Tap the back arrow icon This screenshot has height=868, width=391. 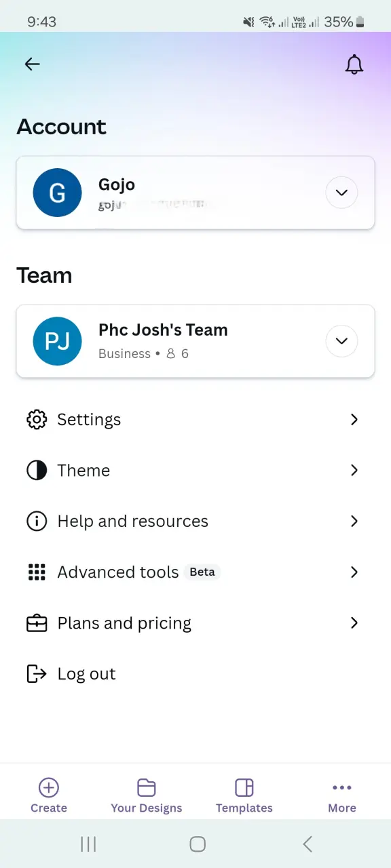pyautogui.click(x=32, y=64)
